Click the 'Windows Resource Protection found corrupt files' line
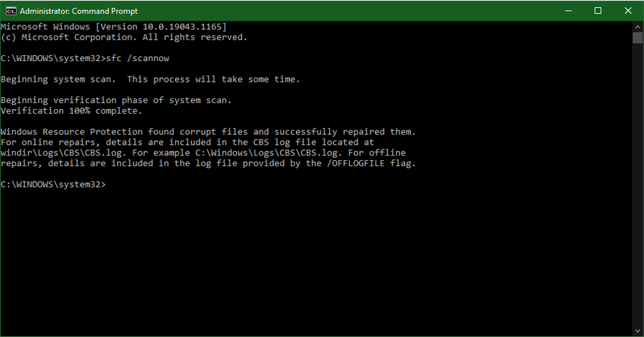644x337 pixels. coord(208,132)
